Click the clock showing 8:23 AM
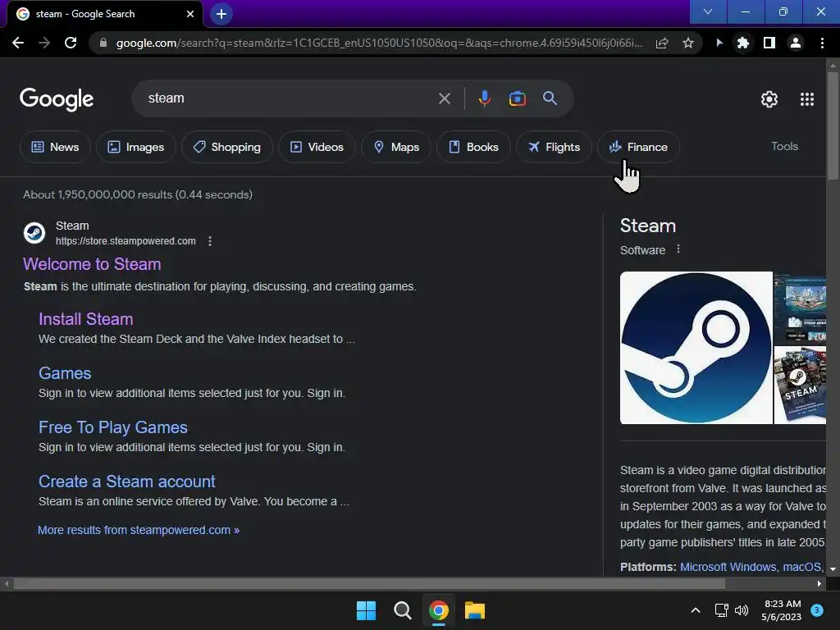Screen dimensions: 840x630 point(782,604)
